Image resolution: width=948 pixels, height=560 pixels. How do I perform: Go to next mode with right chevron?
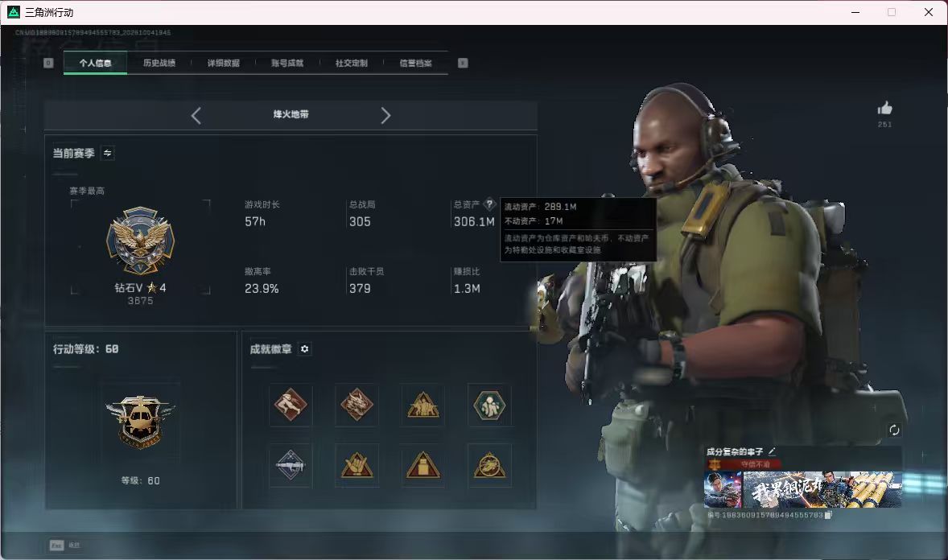pos(385,116)
